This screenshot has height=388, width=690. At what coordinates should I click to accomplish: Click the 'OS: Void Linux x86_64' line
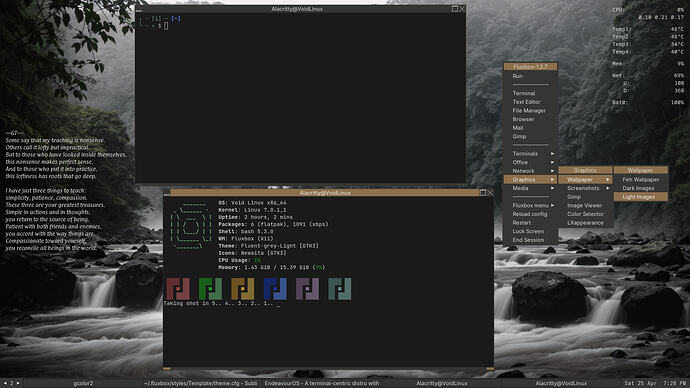pyautogui.click(x=252, y=203)
